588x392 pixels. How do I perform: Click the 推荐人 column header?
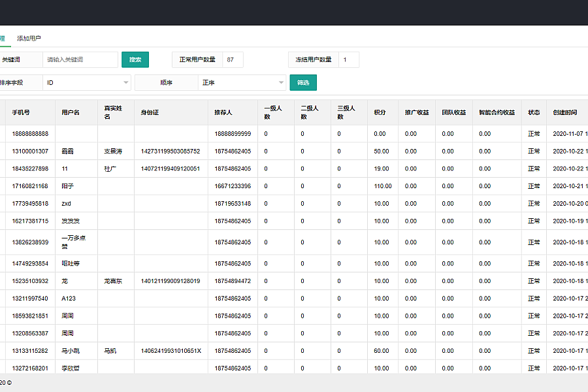click(x=223, y=112)
